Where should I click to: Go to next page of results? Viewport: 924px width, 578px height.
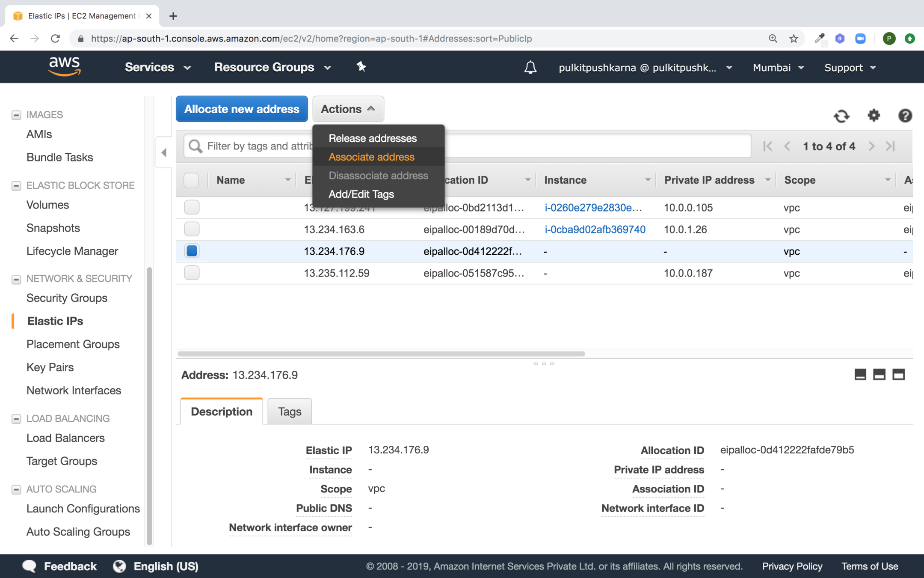click(x=871, y=146)
